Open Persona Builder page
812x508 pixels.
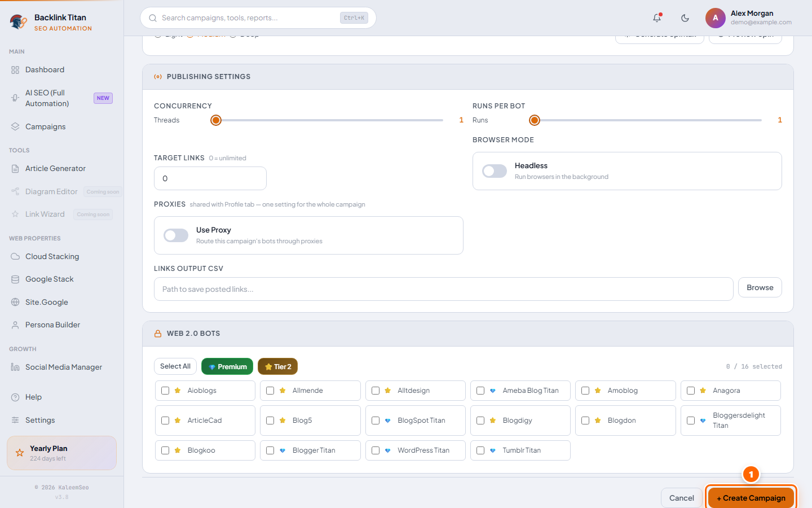coord(61,325)
